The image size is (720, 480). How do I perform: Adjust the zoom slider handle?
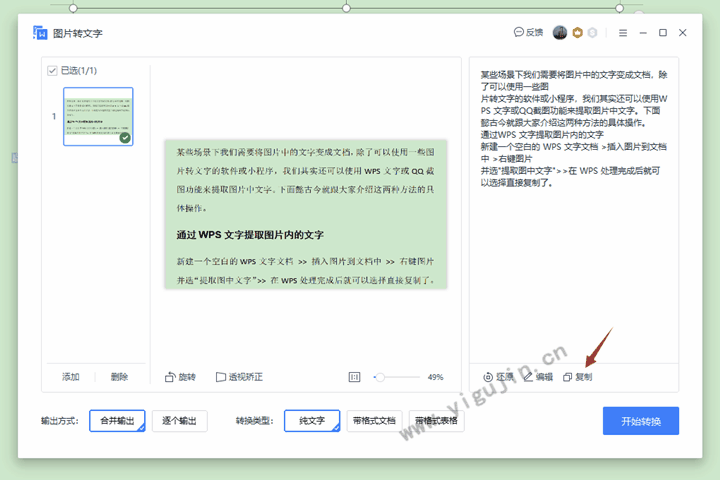[x=380, y=377]
